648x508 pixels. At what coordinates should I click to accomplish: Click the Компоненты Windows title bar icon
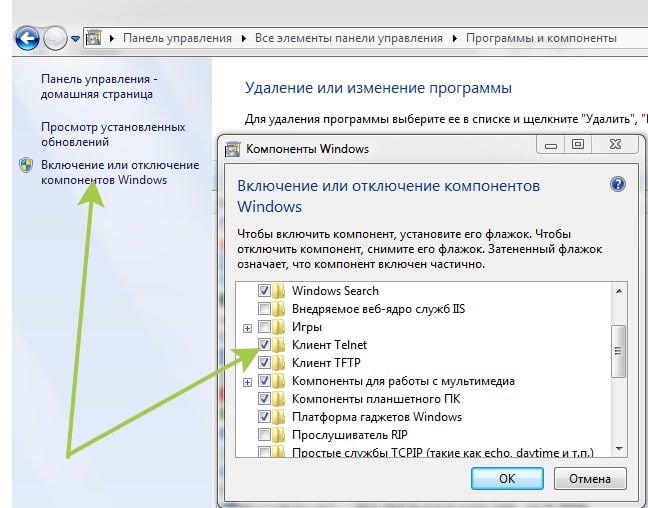pyautogui.click(x=232, y=149)
